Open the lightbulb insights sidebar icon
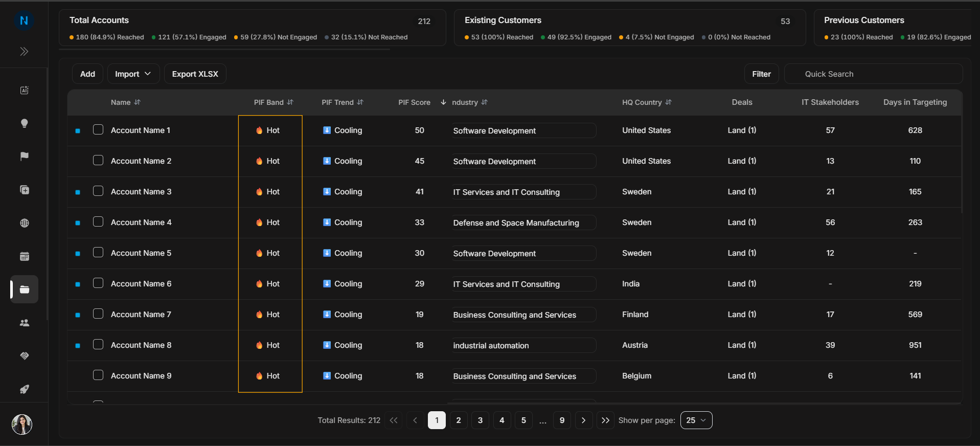 tap(24, 123)
